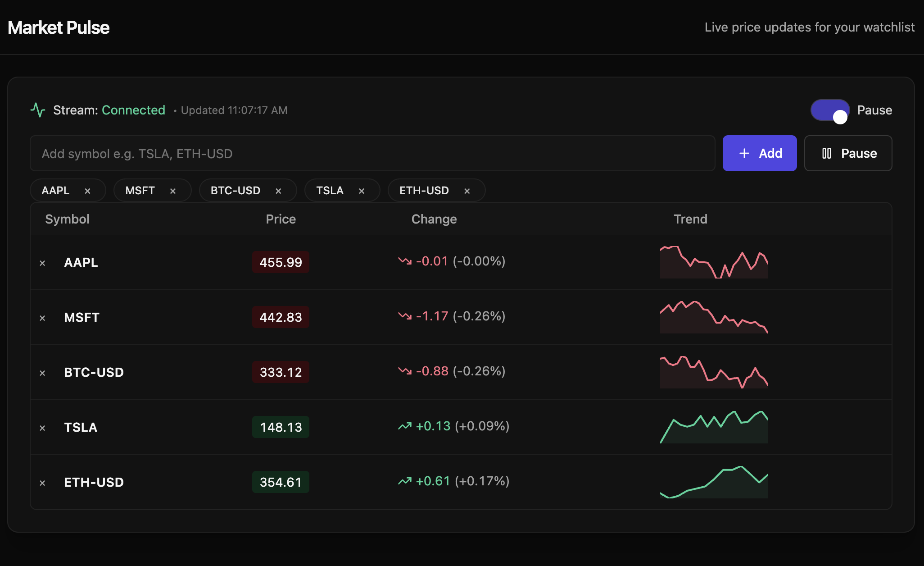Remove the AAPL chip from the watchlist
Screen dimensions: 924x566
pos(88,191)
